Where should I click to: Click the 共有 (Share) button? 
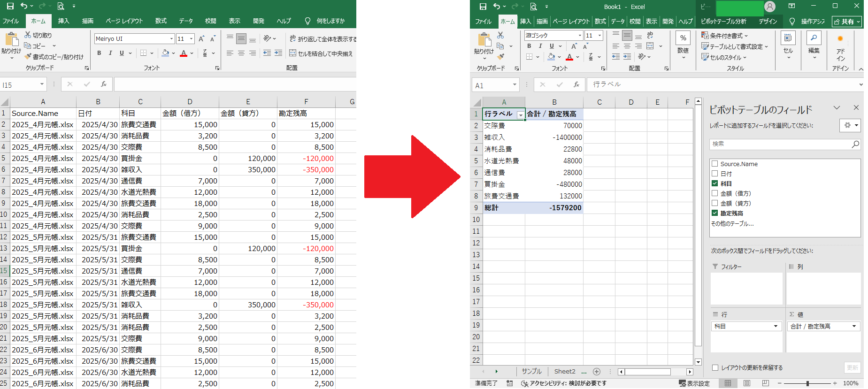(x=847, y=22)
